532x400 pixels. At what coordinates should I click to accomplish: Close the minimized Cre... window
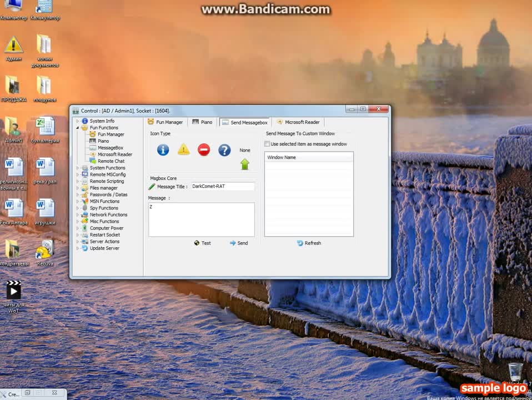pos(54,393)
